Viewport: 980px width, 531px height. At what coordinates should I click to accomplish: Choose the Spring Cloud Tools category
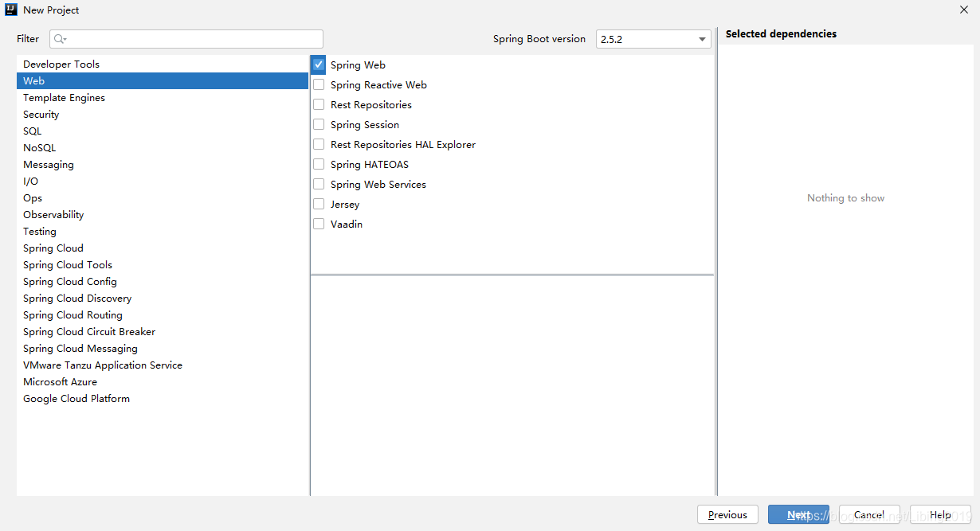click(163, 264)
